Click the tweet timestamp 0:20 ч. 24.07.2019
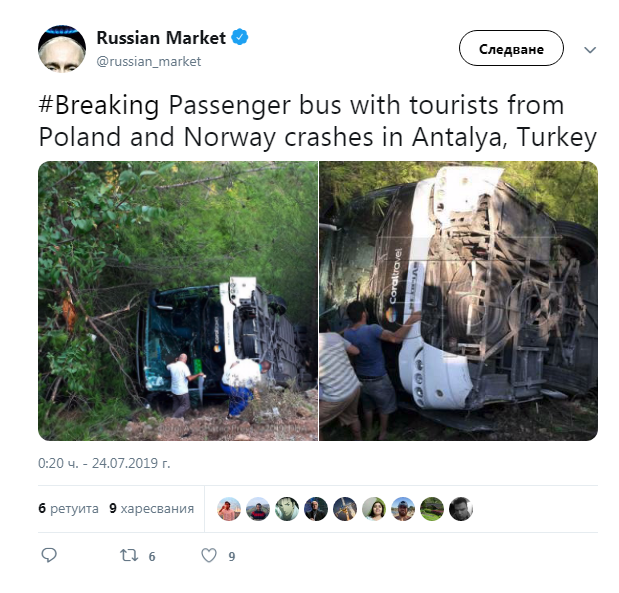 104,463
